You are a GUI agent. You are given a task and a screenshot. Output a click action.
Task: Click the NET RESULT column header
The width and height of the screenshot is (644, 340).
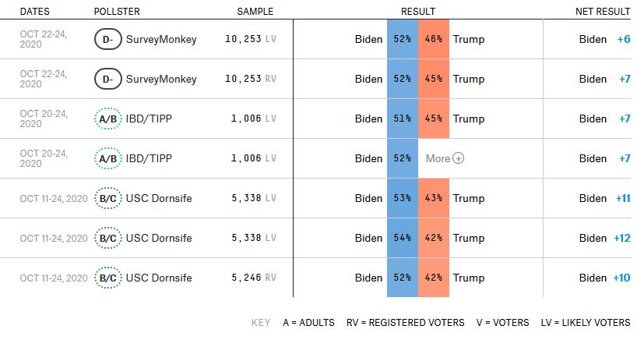point(602,12)
